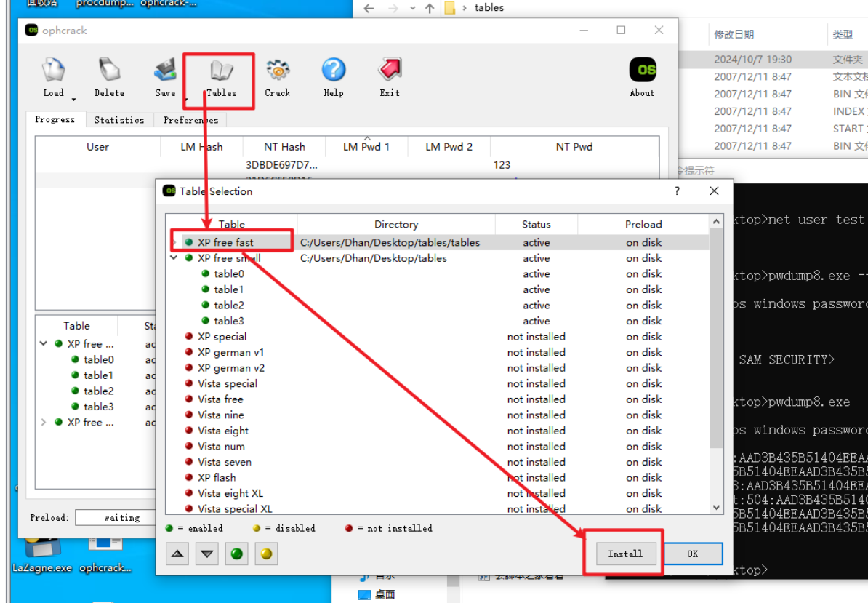Go back in the Explorer window
868x603 pixels.
pyautogui.click(x=369, y=8)
